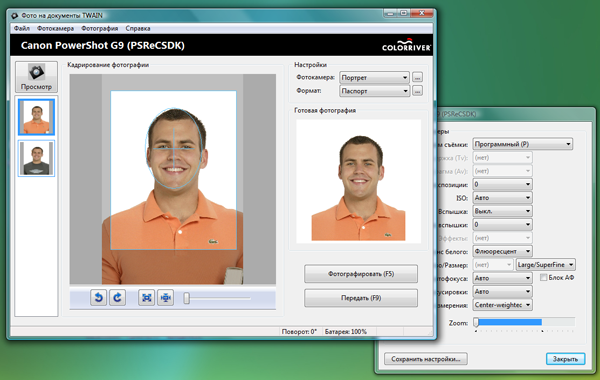Select the thumbnail with dark t-shirt photo
The width and height of the screenshot is (600, 380).
click(x=36, y=158)
